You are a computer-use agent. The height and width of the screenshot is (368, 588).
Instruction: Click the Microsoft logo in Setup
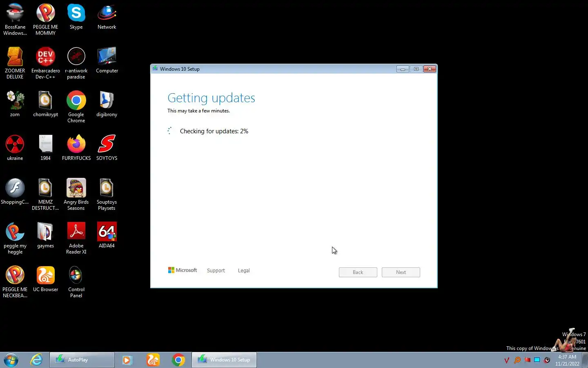[183, 270]
